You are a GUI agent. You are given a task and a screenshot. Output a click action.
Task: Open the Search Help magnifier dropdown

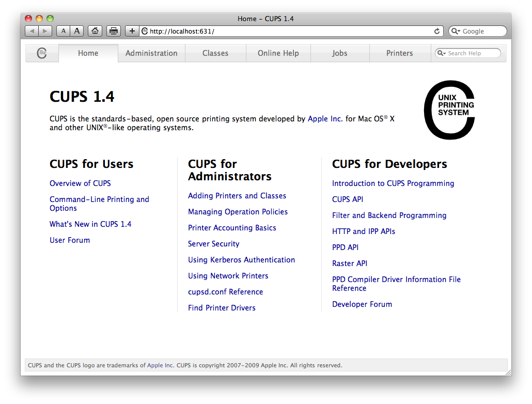click(441, 53)
